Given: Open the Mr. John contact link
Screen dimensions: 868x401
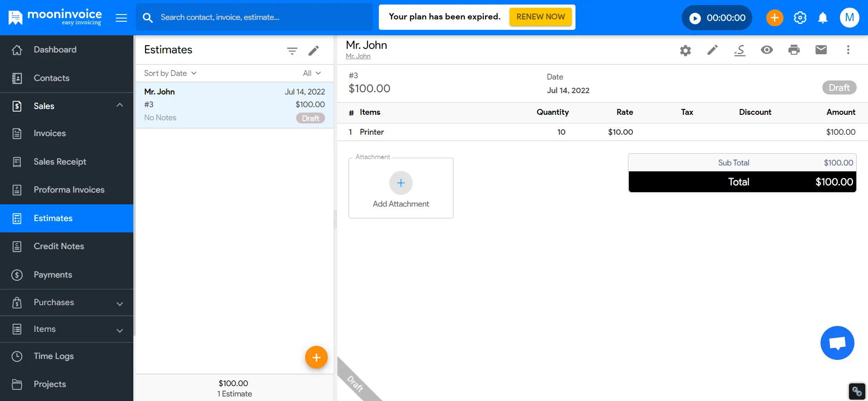Looking at the screenshot, I should pos(358,56).
